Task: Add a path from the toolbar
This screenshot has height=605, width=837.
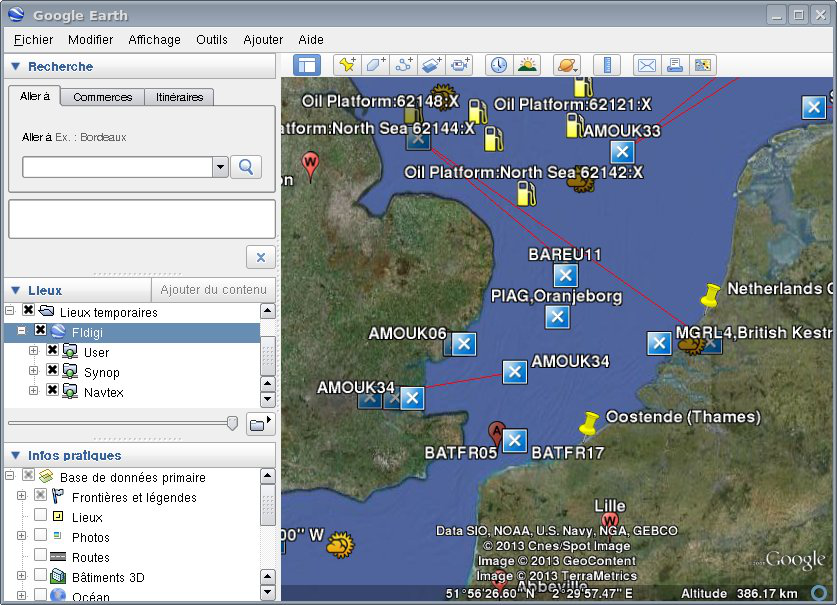Action: coord(404,65)
